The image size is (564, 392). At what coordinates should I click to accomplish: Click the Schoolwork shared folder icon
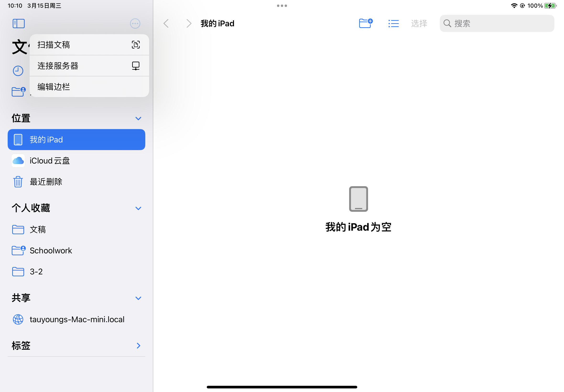point(18,250)
